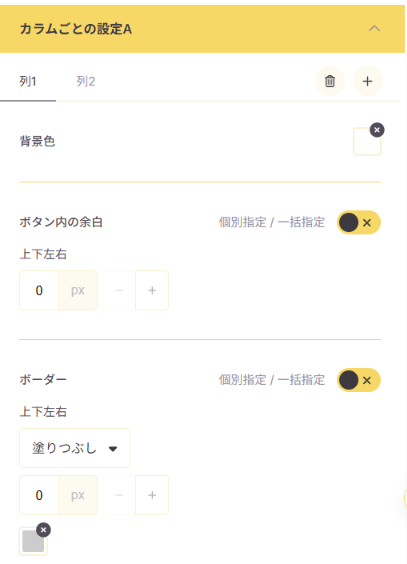Decrease ボタン内の余白 value with minus stepper
The image size is (407, 564).
(119, 290)
